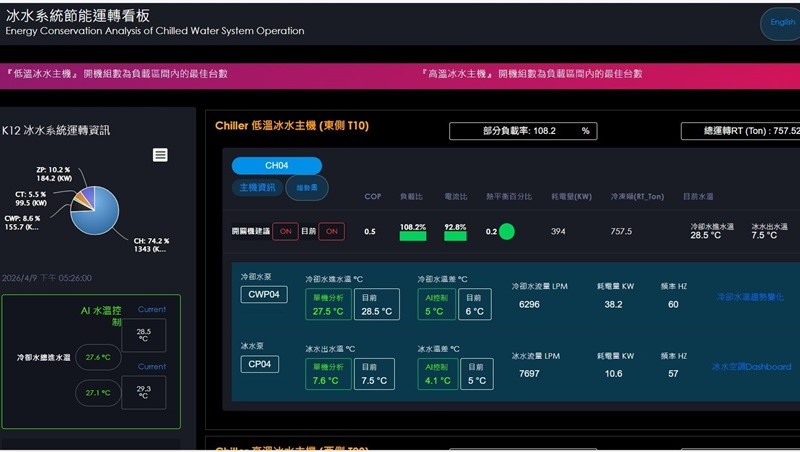Select the CP04 chilled water pump box
Image resolution: width=800 pixels, height=452 pixels.
click(x=260, y=365)
